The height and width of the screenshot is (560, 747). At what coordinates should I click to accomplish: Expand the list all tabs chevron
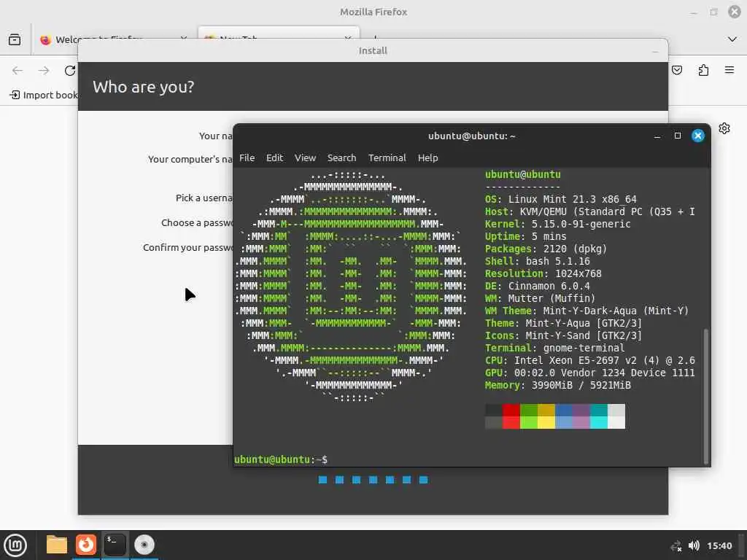[732, 39]
